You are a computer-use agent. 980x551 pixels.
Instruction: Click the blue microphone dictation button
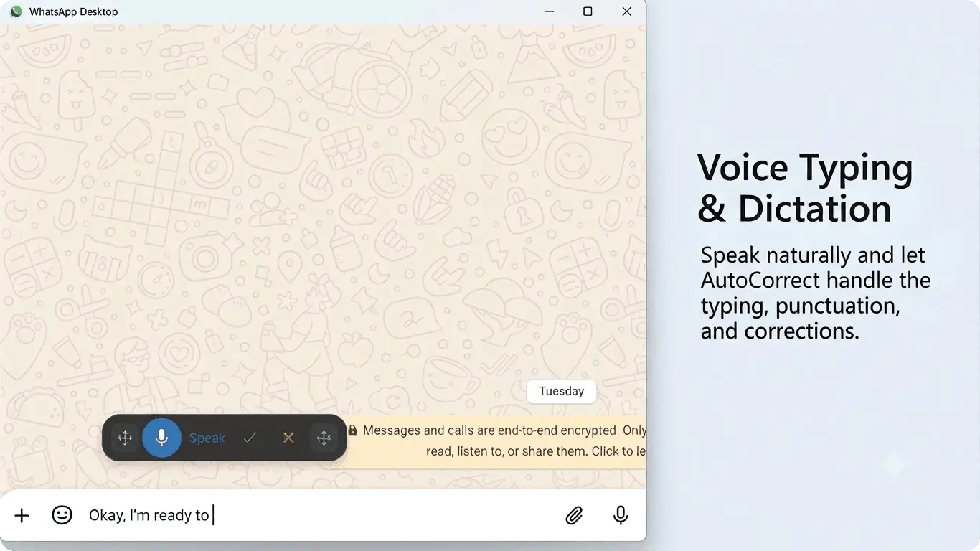tap(161, 438)
